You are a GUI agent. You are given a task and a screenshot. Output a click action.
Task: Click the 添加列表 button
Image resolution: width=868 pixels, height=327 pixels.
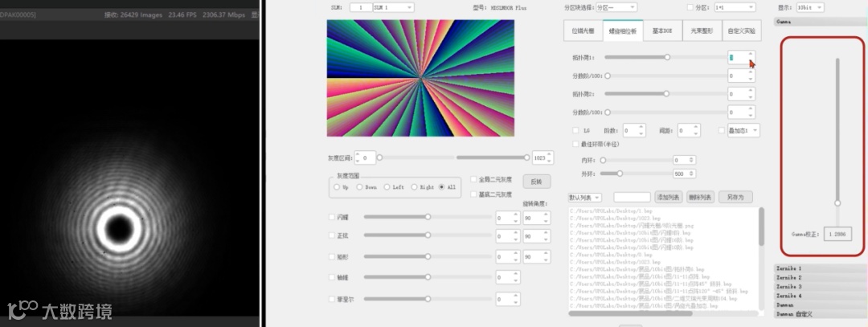pos(669,197)
